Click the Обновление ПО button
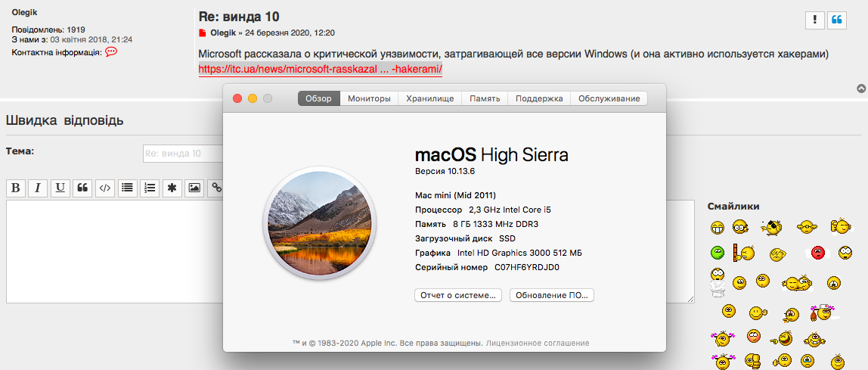 tap(552, 295)
